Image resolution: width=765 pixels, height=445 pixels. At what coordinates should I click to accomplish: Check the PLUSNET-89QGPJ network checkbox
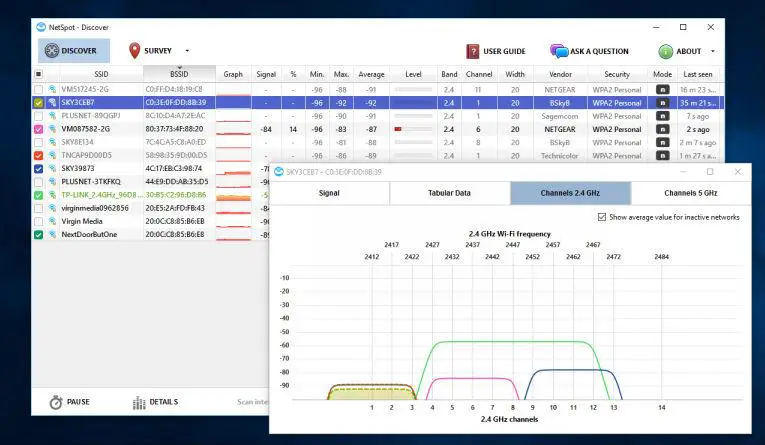click(39, 116)
